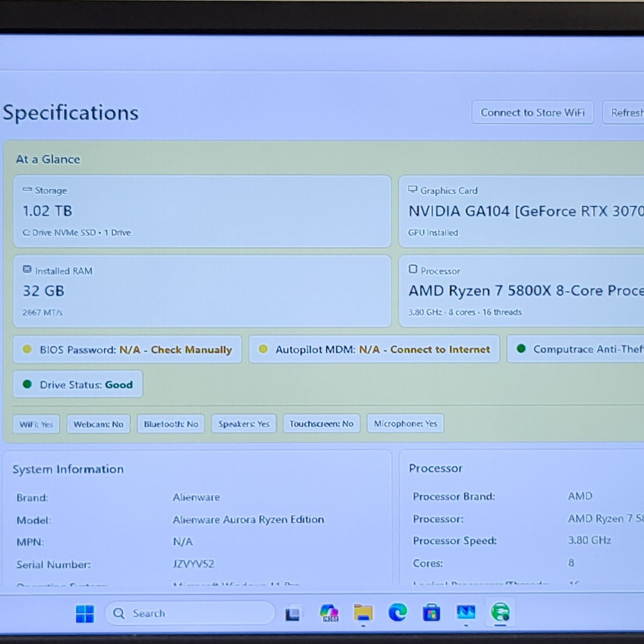Open the Windows Start menu
Viewport: 644px width, 644px height.
85,613
